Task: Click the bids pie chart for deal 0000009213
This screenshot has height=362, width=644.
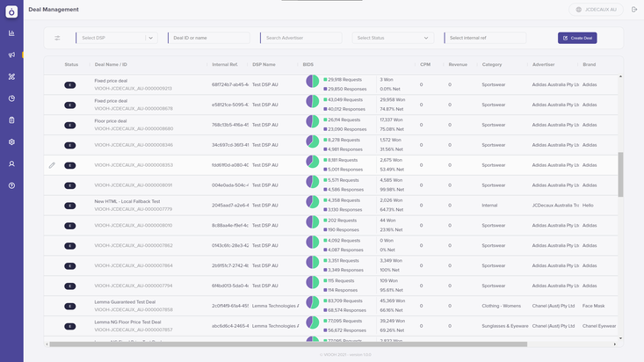Action: pos(313,81)
